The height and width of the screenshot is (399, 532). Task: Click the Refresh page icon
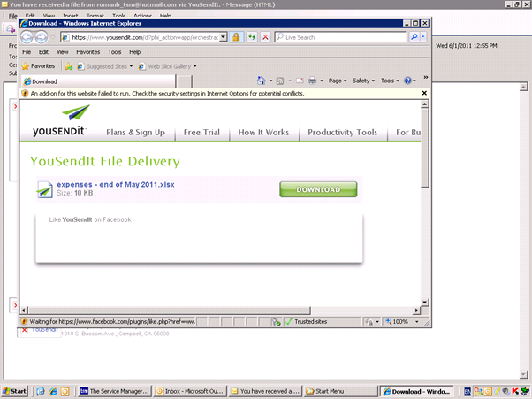252,37
